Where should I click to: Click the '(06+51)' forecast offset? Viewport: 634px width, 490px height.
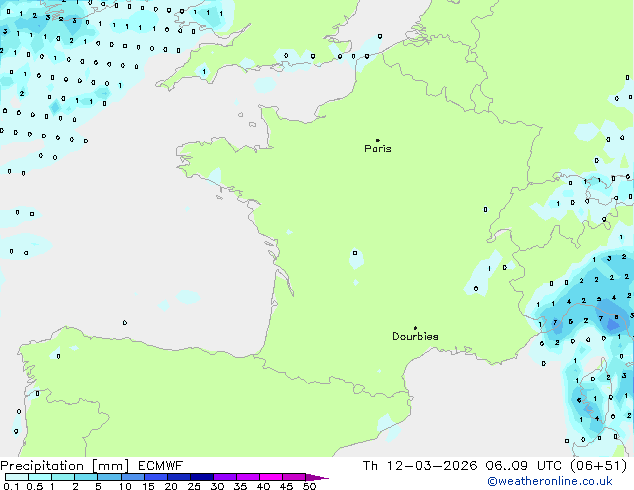point(598,466)
